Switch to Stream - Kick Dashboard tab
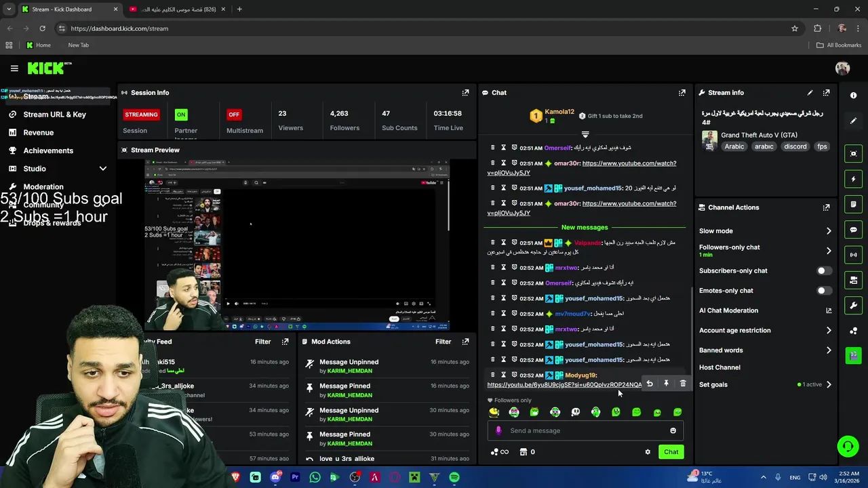868x488 pixels. 69,9
